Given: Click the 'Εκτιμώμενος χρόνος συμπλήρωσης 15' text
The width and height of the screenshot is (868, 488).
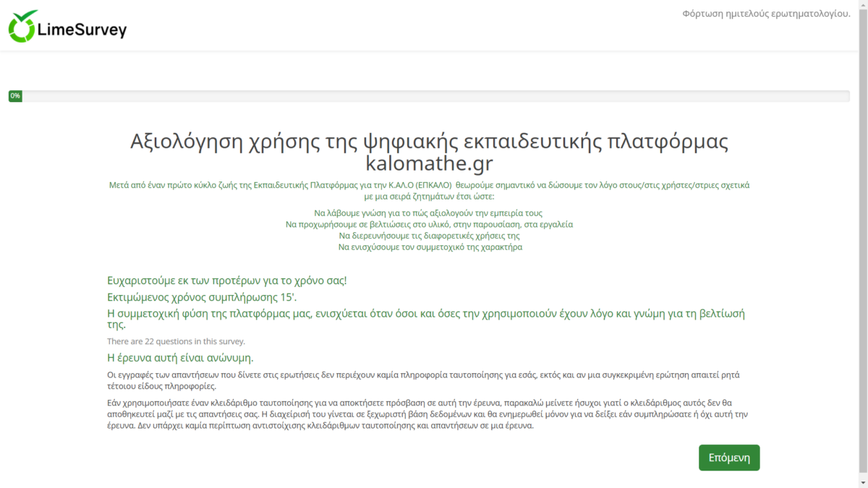Looking at the screenshot, I should coord(202,297).
